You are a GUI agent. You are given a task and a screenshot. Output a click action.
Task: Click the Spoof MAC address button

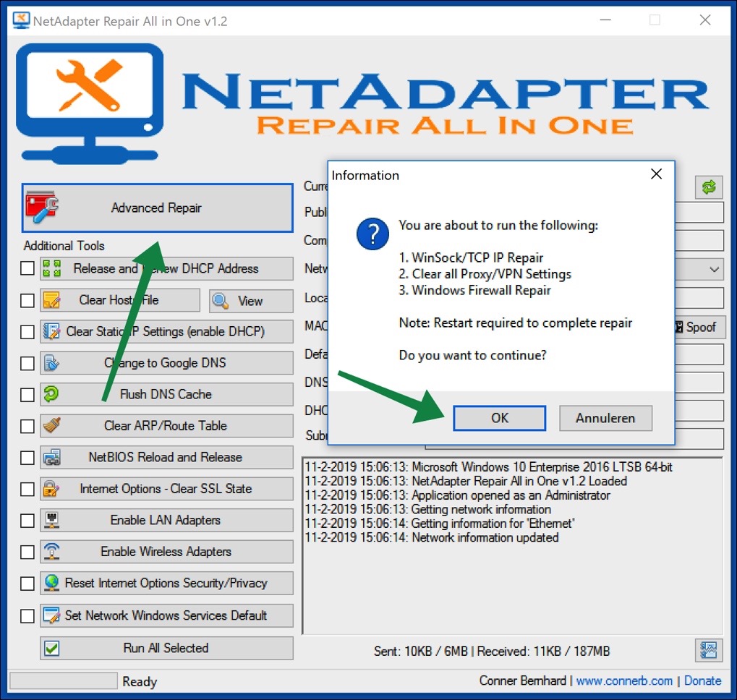coord(700,327)
